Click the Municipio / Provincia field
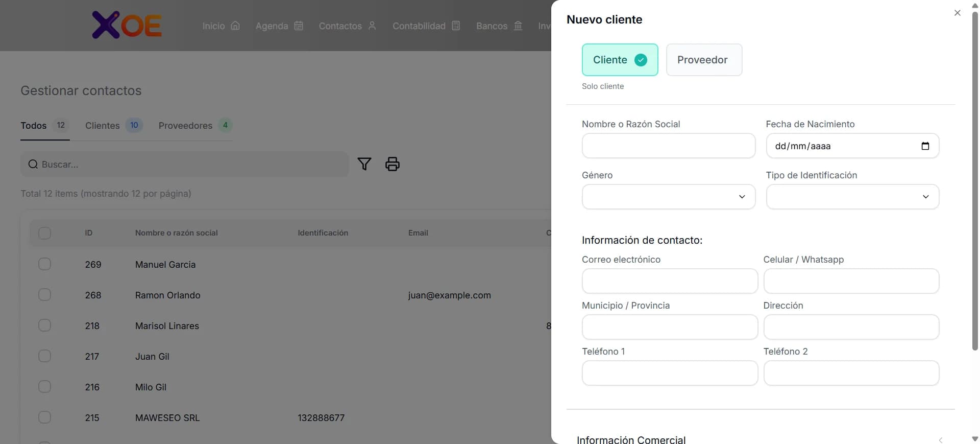 670,327
